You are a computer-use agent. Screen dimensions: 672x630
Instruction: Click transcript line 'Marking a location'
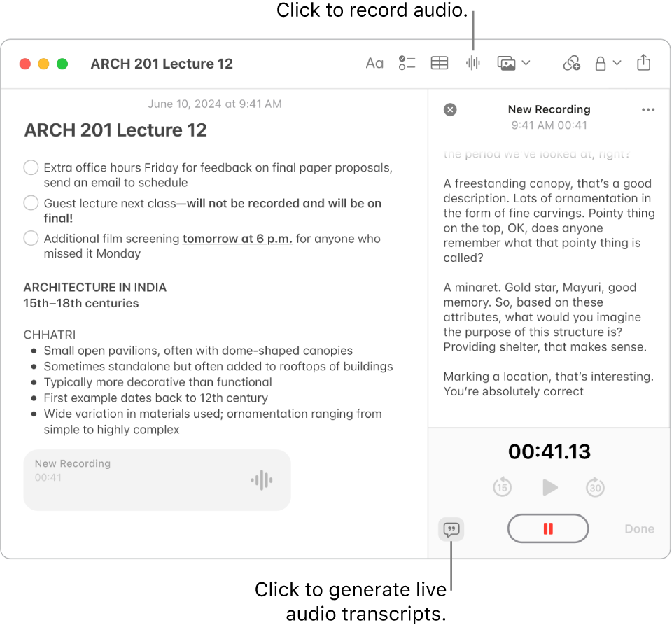coord(548,377)
